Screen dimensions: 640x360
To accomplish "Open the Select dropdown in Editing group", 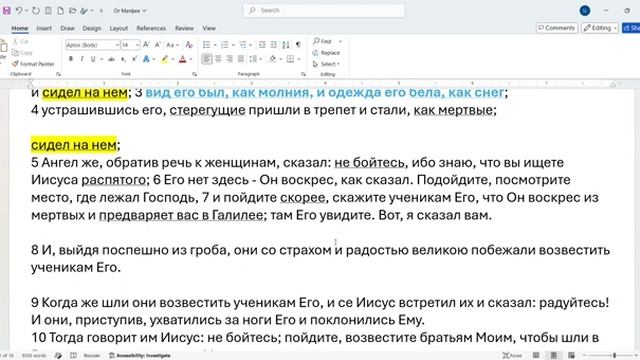I will [326, 64].
